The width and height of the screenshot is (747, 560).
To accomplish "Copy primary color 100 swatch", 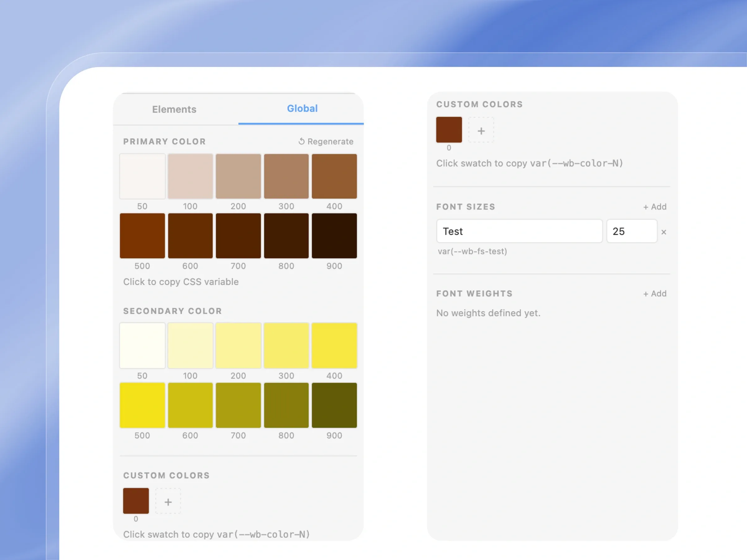I will tap(190, 176).
